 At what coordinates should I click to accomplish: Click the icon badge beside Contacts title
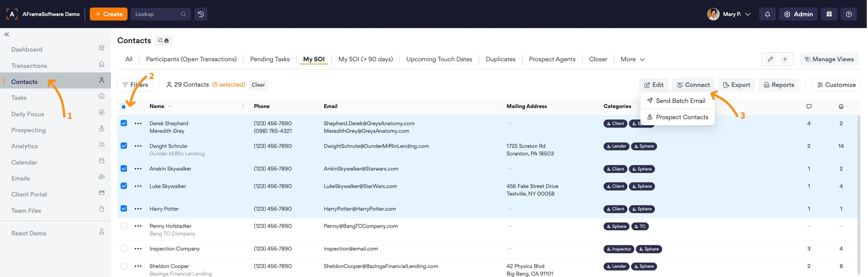click(x=164, y=40)
